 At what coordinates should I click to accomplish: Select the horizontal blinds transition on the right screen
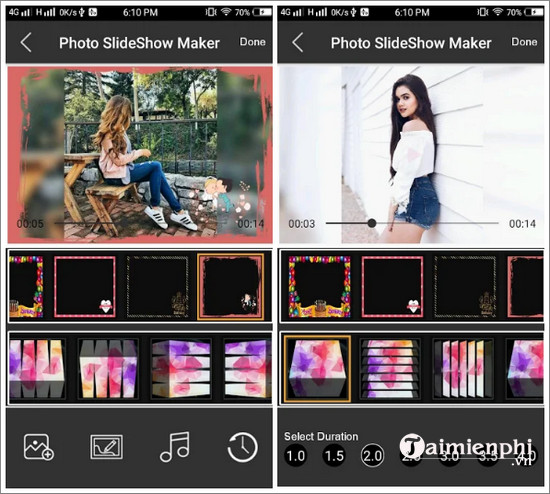pyautogui.click(x=390, y=368)
